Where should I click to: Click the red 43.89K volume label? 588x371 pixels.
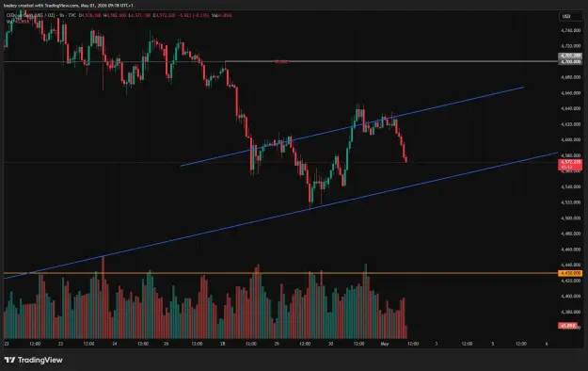(567, 326)
